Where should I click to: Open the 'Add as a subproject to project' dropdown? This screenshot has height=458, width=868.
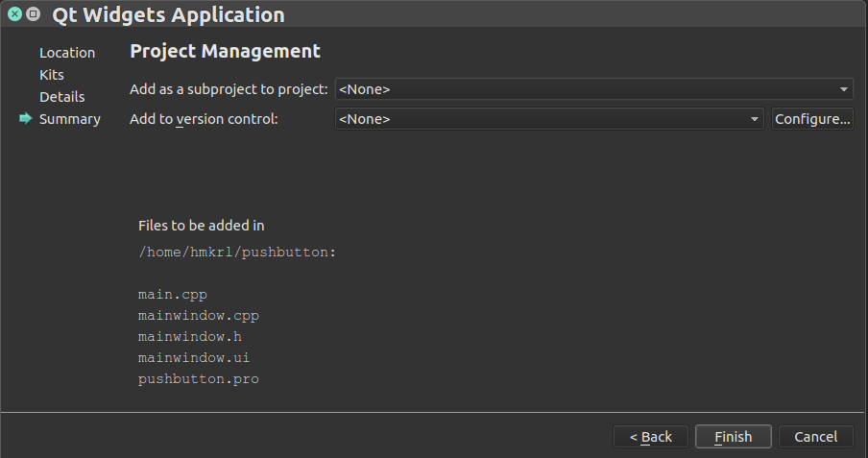pos(593,89)
